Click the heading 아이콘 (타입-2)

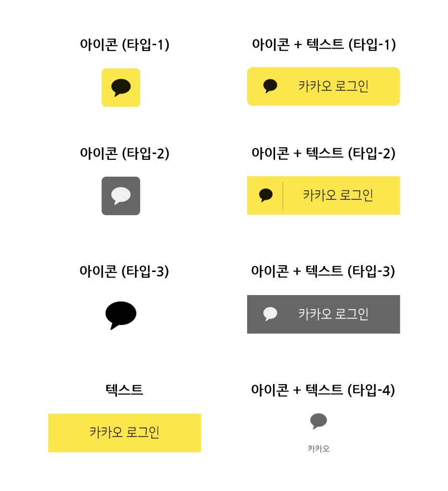[x=125, y=154]
